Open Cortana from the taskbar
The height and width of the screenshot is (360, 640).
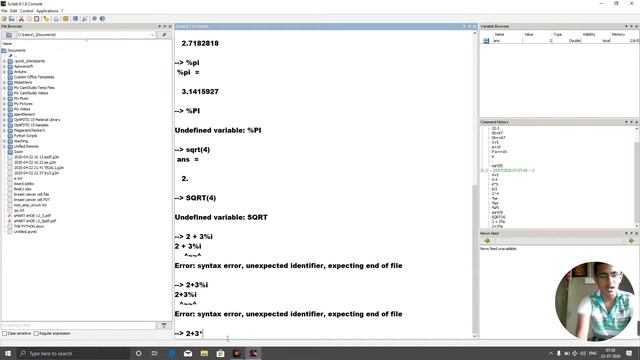(138, 353)
